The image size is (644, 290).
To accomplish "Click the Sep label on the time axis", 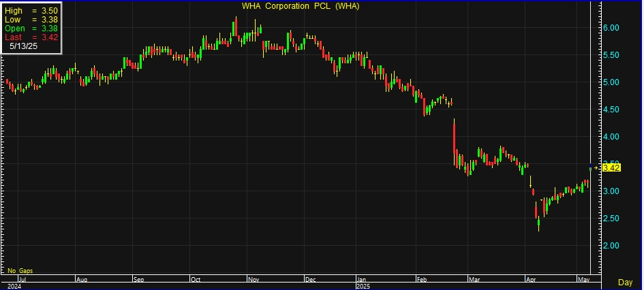I will point(139,280).
